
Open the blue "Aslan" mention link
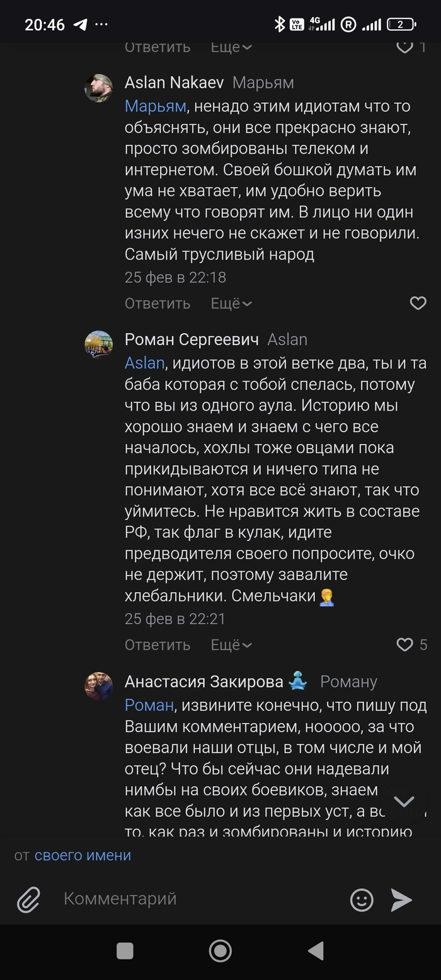(x=144, y=363)
